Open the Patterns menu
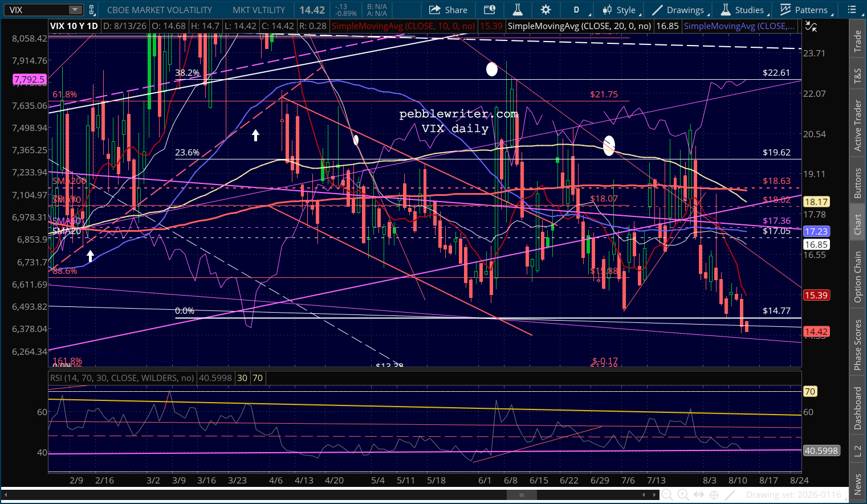867x504 pixels. point(805,10)
